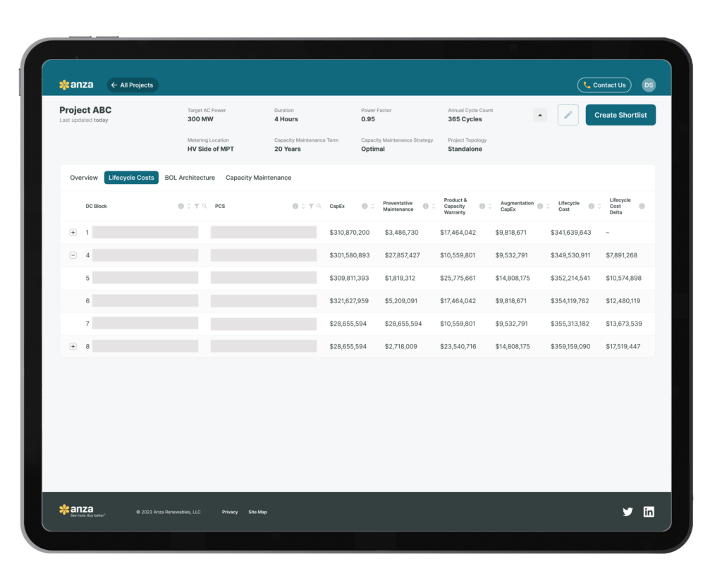Filter the PCS column
Viewport: 722px width, 588px height.
(311, 207)
